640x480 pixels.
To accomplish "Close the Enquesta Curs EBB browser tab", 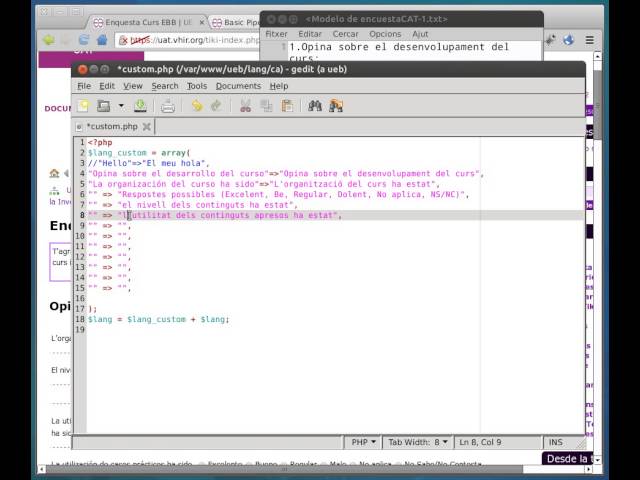I will 201,22.
